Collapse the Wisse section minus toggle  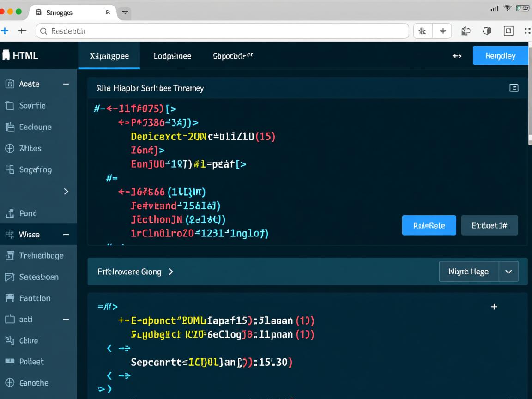(66, 235)
